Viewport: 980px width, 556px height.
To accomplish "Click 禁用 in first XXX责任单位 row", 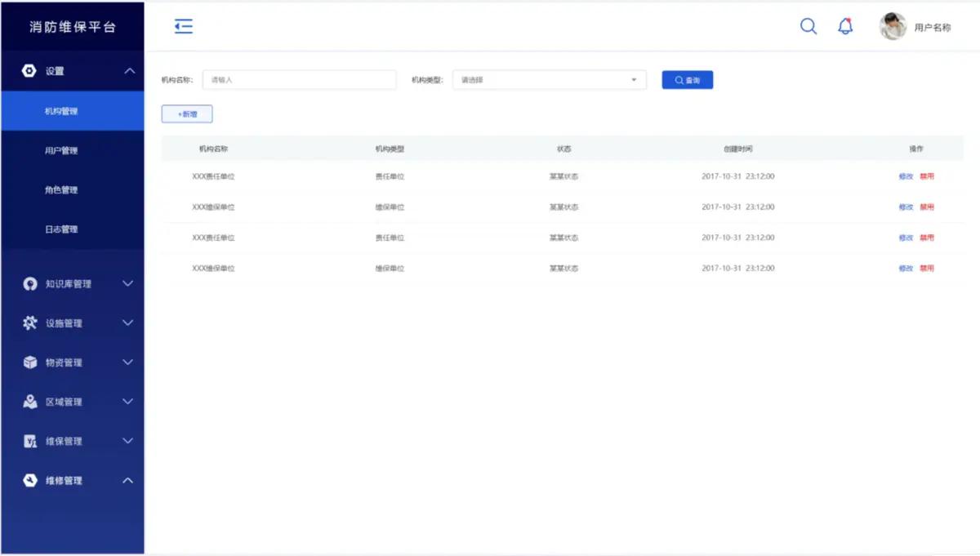I will (x=927, y=176).
